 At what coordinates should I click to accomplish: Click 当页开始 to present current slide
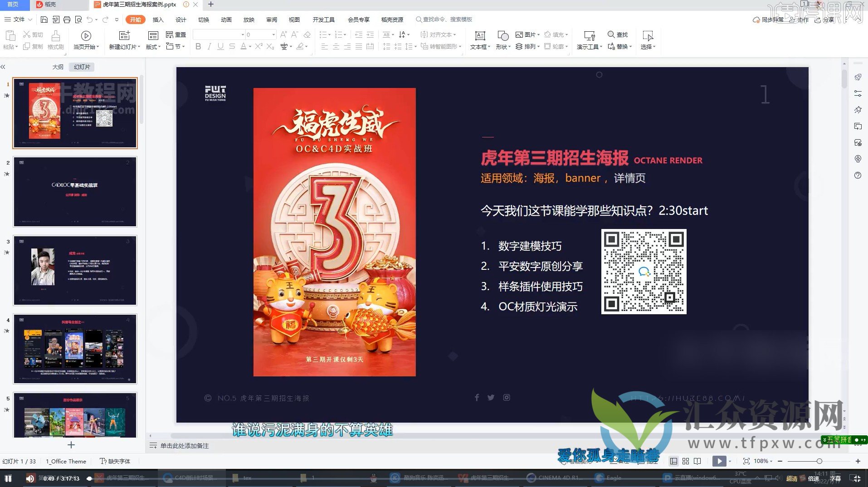[86, 40]
